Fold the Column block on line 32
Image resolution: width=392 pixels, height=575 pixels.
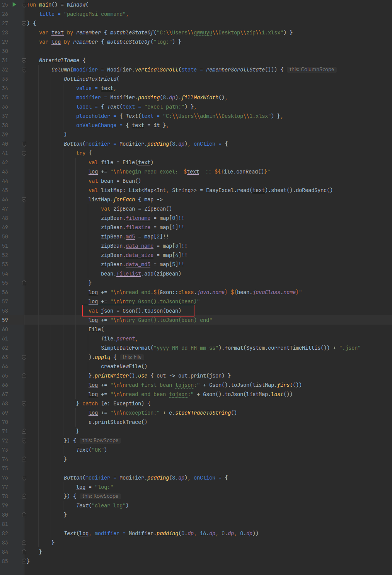24,70
